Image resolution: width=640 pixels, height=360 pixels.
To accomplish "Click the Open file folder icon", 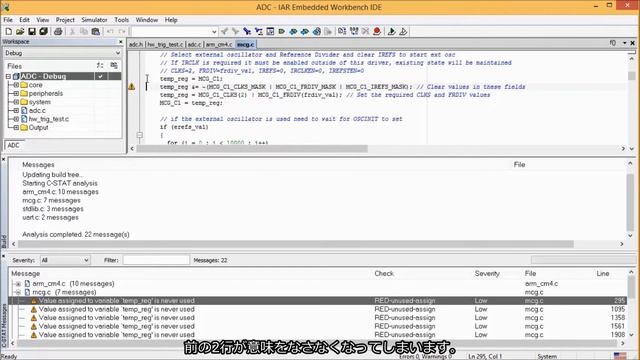I will tap(20, 31).
